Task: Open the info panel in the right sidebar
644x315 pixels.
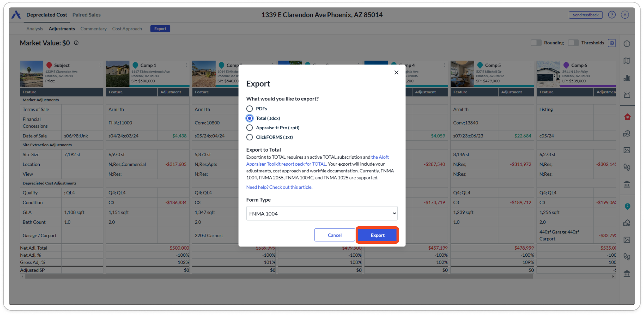Action: tap(627, 44)
